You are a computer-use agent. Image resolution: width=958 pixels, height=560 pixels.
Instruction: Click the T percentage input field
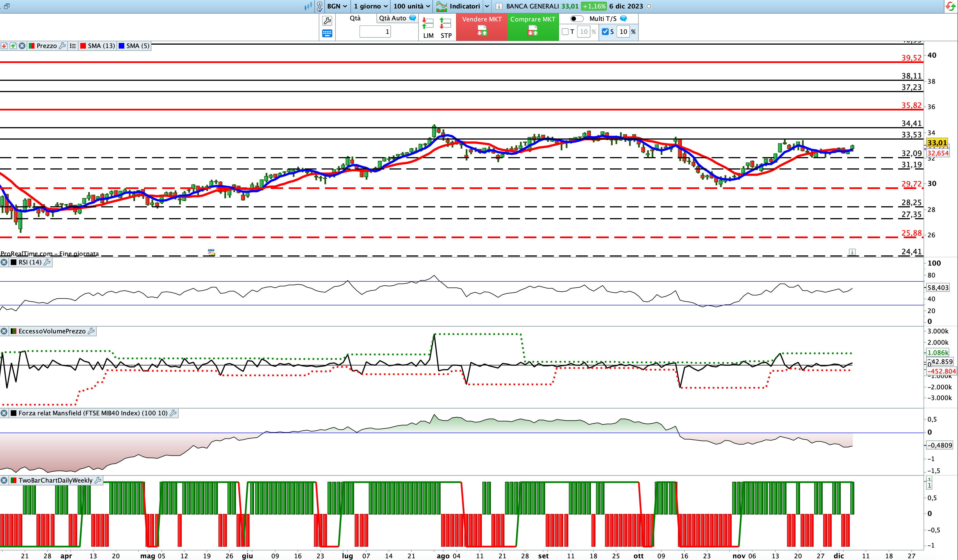pos(584,32)
